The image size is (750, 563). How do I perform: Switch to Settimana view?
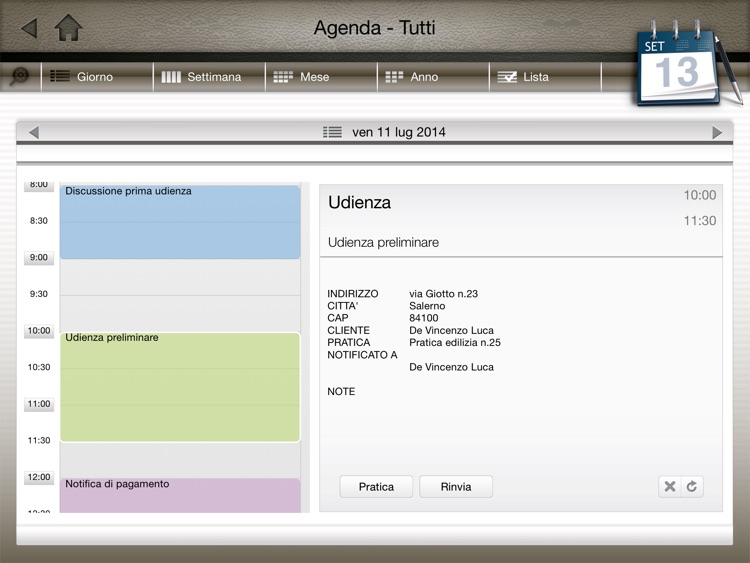click(210, 77)
